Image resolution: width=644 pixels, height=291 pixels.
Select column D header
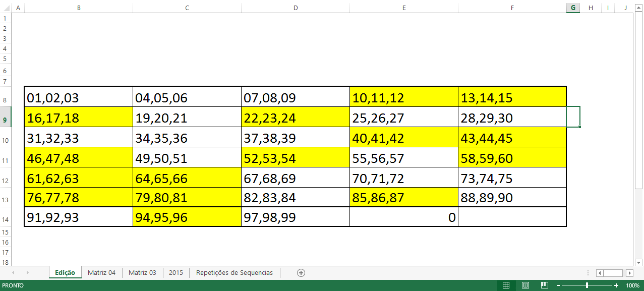(x=296, y=8)
